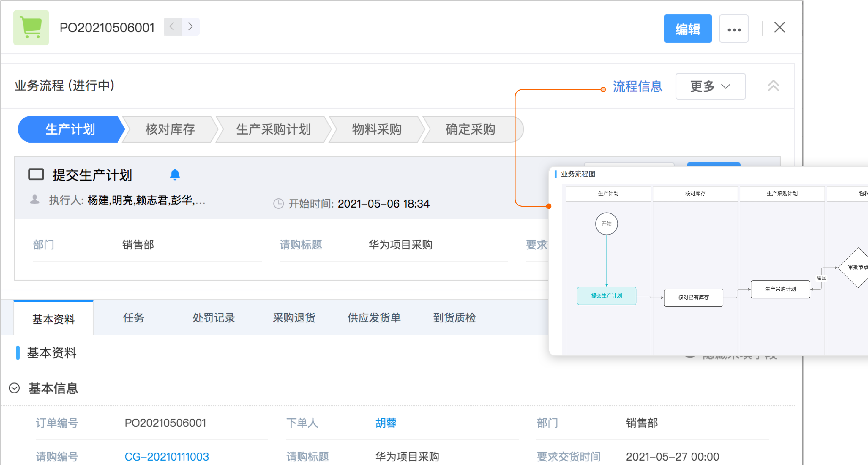The image size is (868, 465).
Task: Select the 物料采购 stage
Action: 376,129
